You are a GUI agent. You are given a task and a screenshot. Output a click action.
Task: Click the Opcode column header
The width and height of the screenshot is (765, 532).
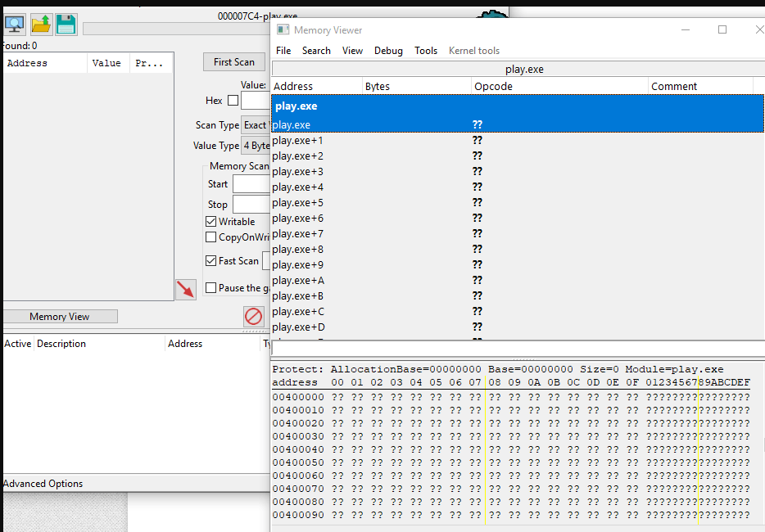click(x=559, y=86)
